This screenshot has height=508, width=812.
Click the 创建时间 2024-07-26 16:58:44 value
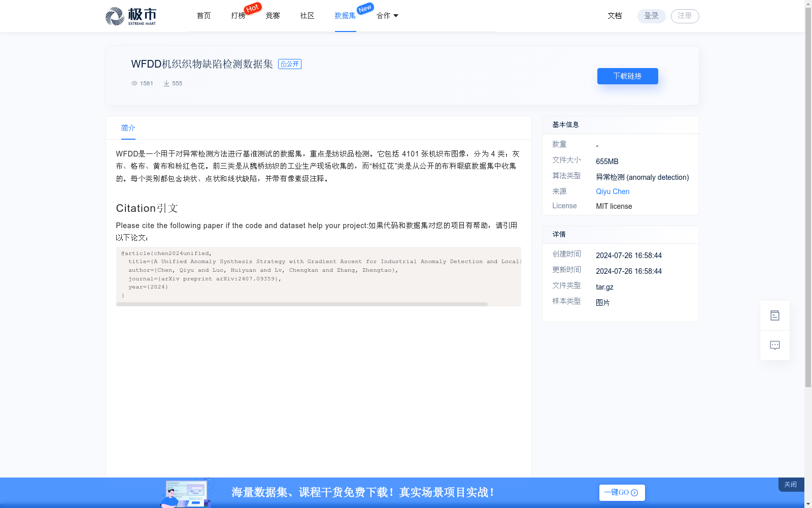(x=629, y=256)
